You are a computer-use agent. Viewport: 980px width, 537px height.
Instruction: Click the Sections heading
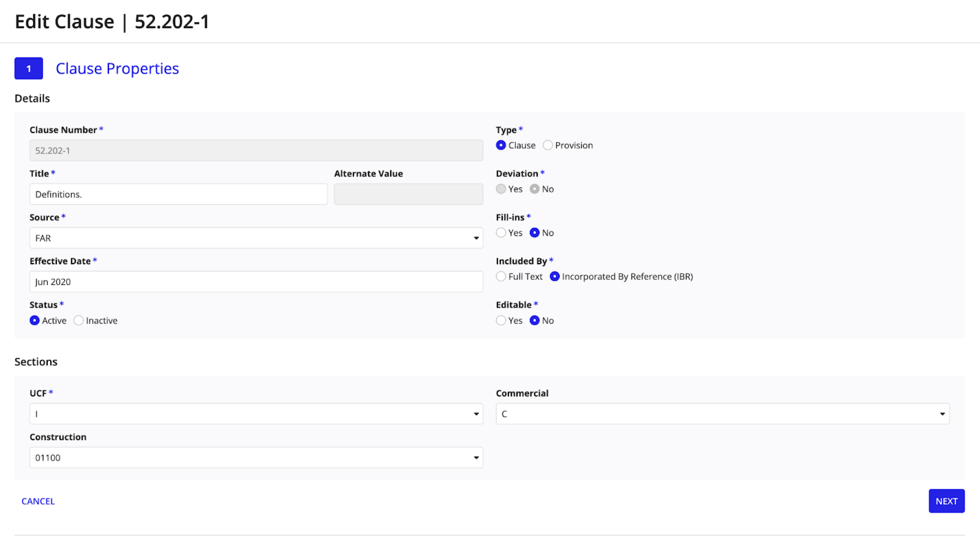tap(36, 361)
